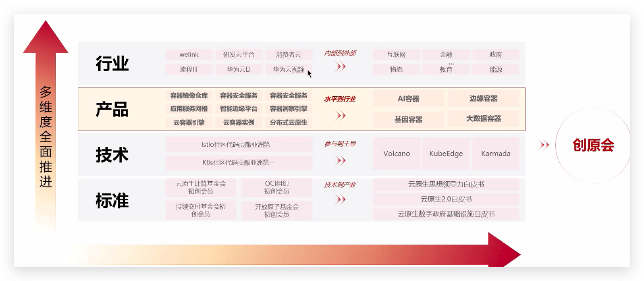
Task: Click the 华为云EI box
Action: click(239, 70)
